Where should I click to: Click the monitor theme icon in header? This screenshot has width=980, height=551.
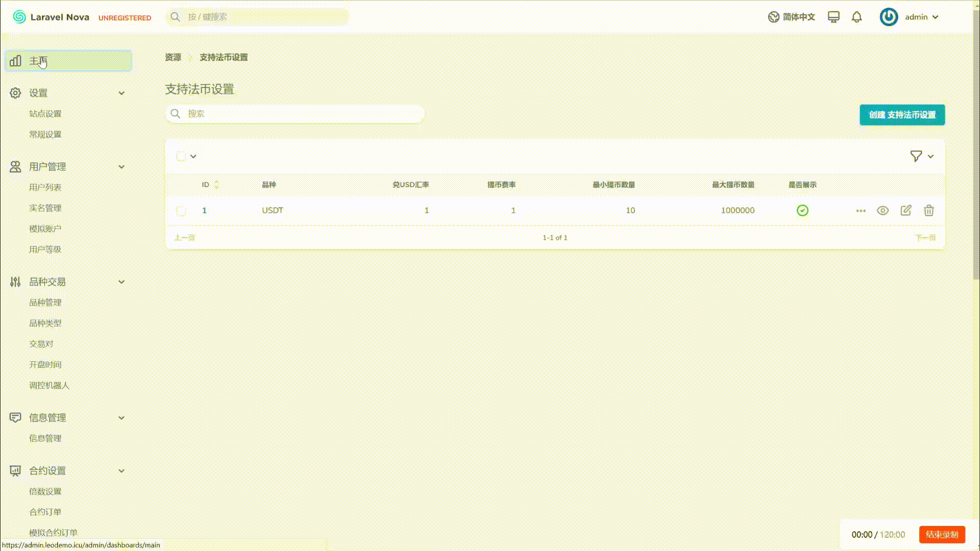pos(834,17)
